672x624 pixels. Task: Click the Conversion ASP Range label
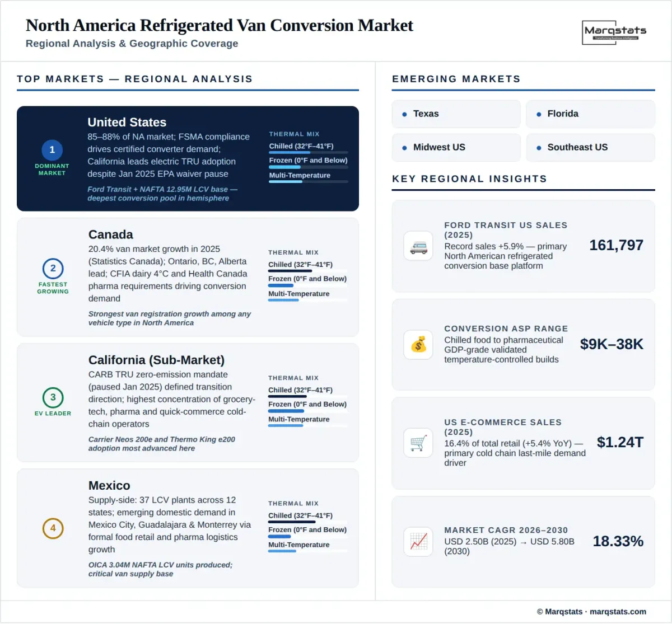(506, 329)
